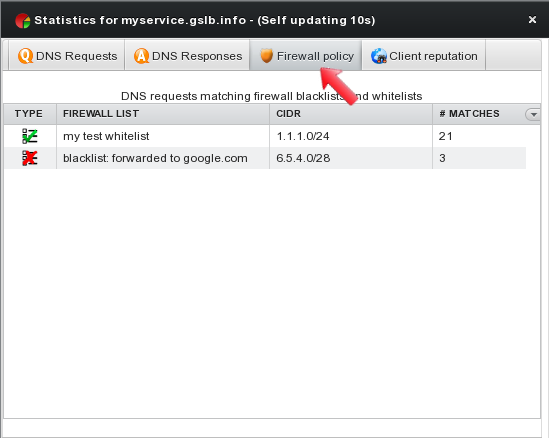Switch to the DNS Responses tab
The image size is (549, 438).
click(187, 56)
